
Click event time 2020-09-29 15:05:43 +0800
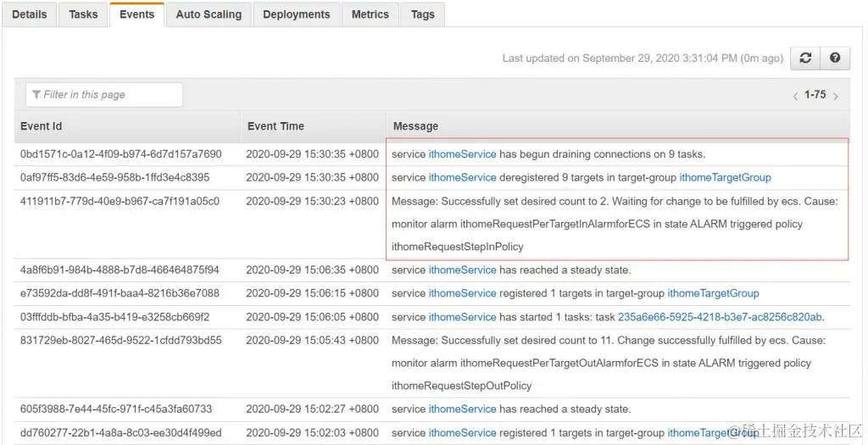[x=312, y=341]
